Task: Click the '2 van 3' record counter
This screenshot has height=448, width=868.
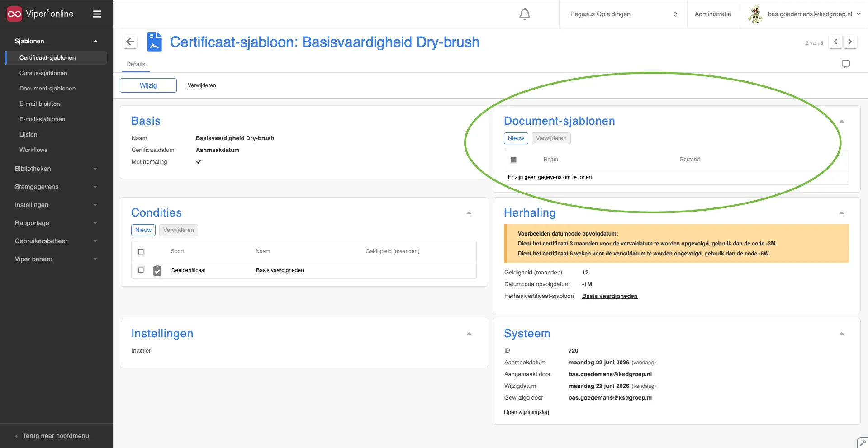Action: (x=814, y=43)
